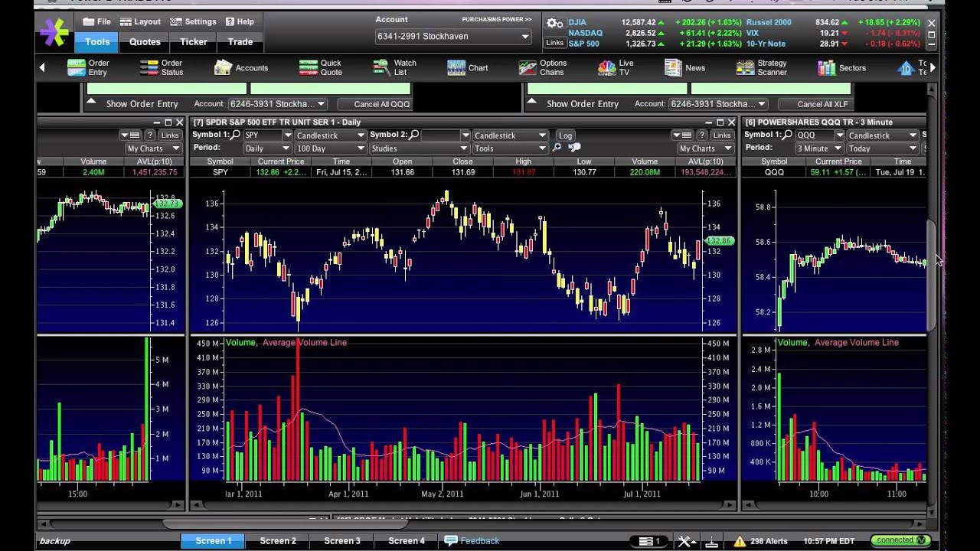The width and height of the screenshot is (980, 551).
Task: Open My Charts dropdown in SPY chart
Action: tap(704, 148)
